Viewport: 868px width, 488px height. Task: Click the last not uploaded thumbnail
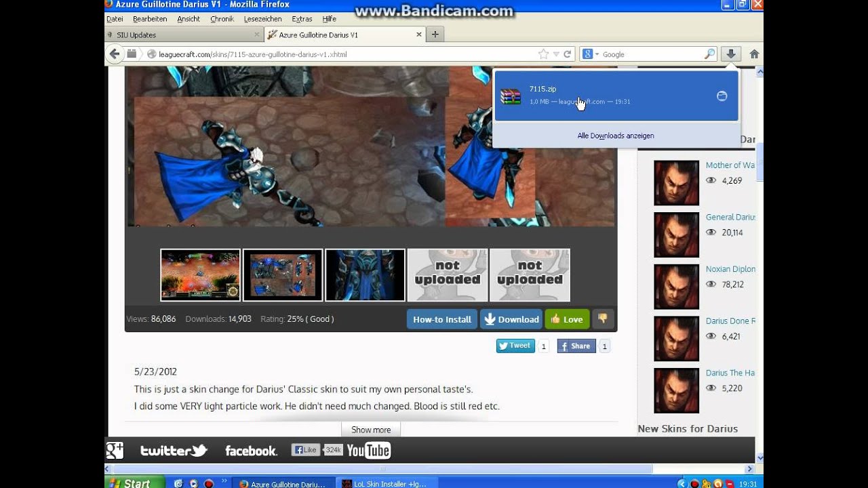pos(530,275)
